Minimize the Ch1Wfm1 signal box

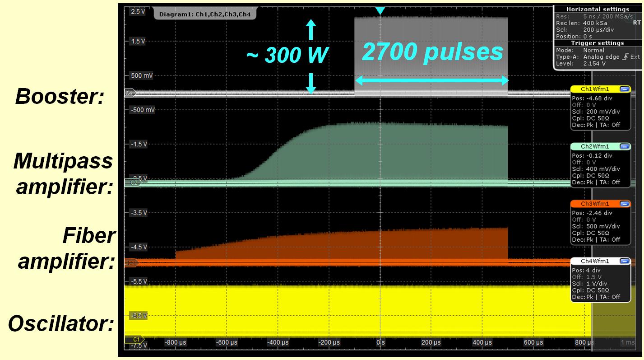pos(625,89)
